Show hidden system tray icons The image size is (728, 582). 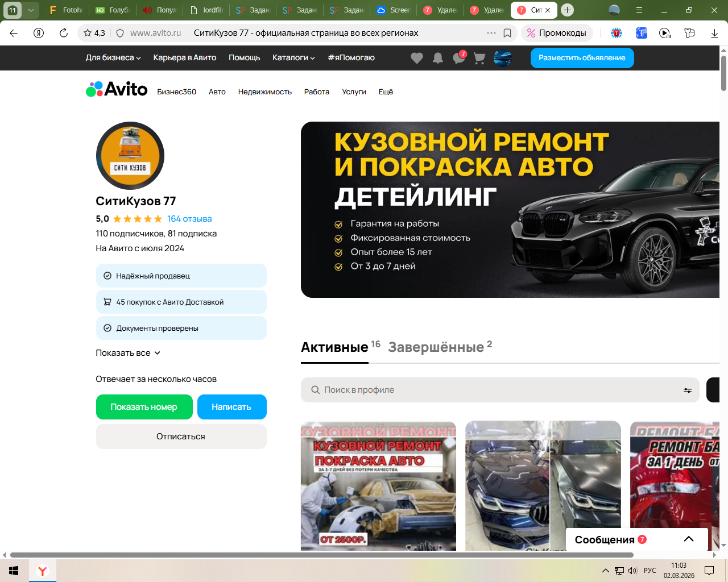point(605,571)
